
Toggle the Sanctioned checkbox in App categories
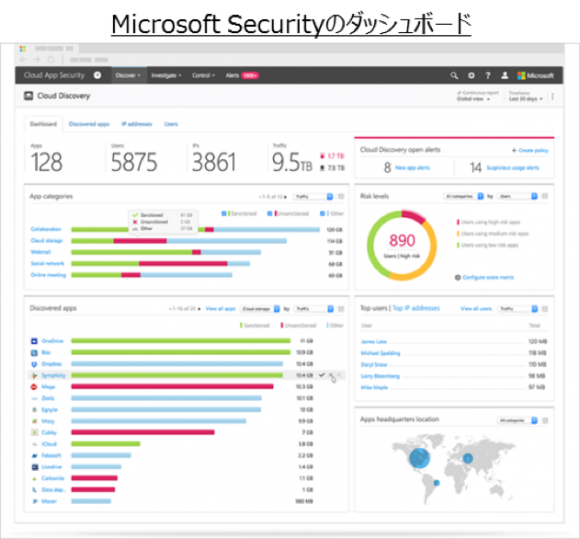click(x=224, y=213)
